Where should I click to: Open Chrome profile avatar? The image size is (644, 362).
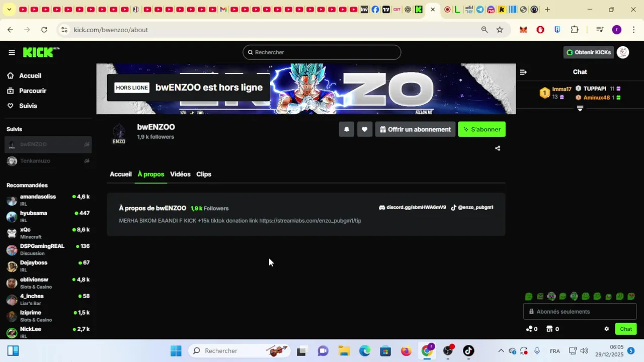[617, 30]
